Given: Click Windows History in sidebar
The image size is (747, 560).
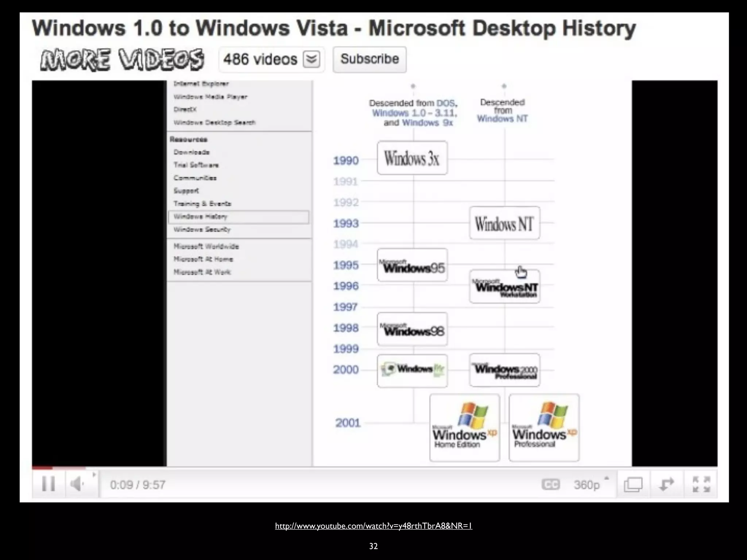Looking at the screenshot, I should pyautogui.click(x=200, y=217).
